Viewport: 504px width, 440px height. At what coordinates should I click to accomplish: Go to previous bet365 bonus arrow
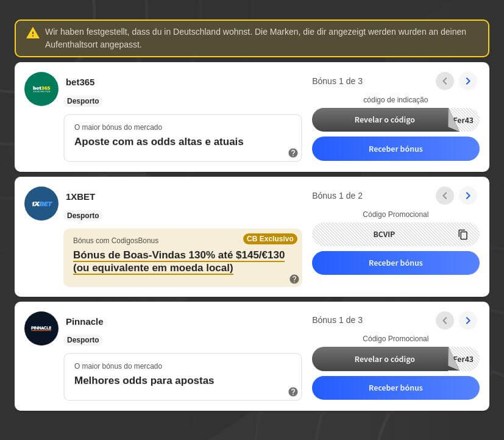445,81
